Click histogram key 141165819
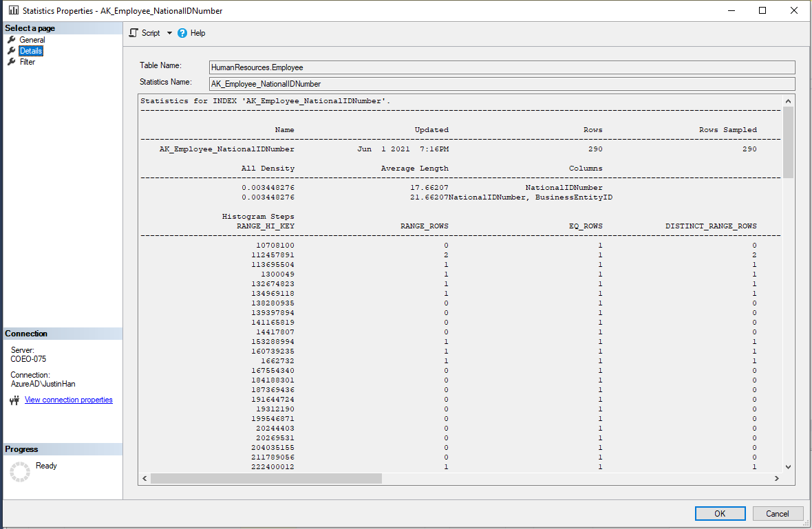812x529 pixels. tap(273, 323)
